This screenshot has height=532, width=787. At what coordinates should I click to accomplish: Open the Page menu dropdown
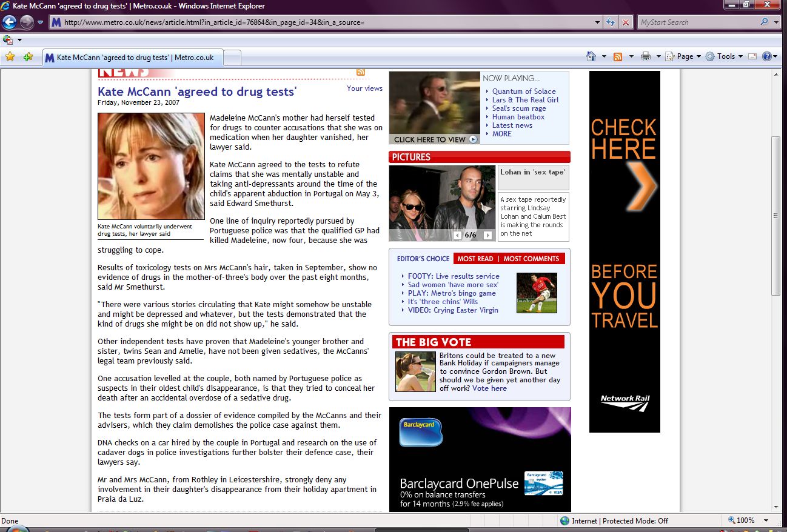683,56
